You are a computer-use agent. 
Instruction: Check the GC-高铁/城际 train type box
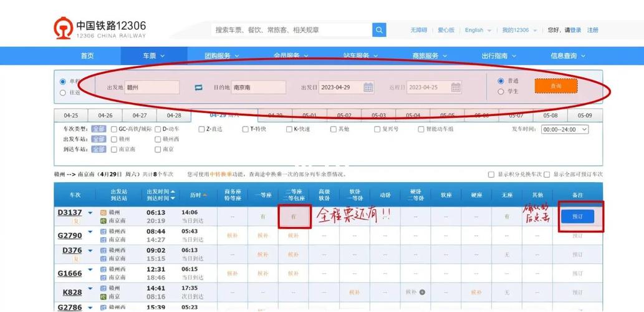(114, 129)
